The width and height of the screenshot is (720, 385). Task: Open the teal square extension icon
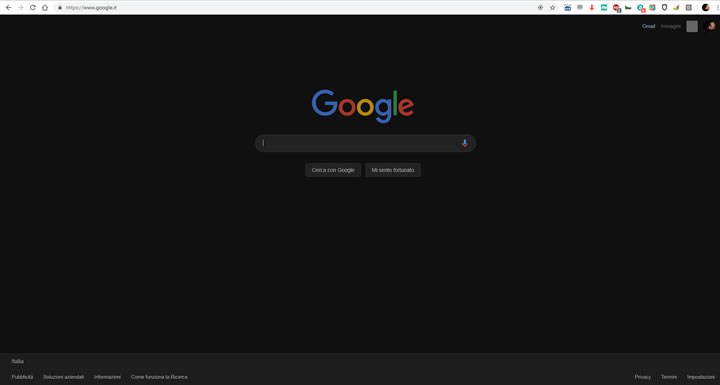(604, 7)
